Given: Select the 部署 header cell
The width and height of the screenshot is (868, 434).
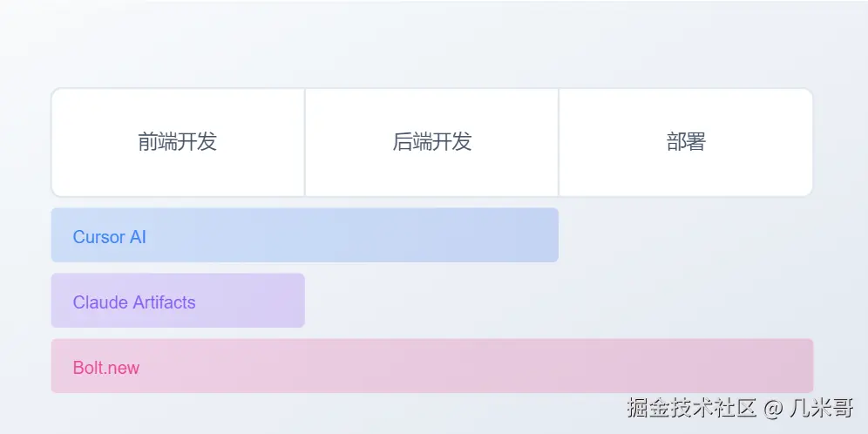Looking at the screenshot, I should pos(686,142).
